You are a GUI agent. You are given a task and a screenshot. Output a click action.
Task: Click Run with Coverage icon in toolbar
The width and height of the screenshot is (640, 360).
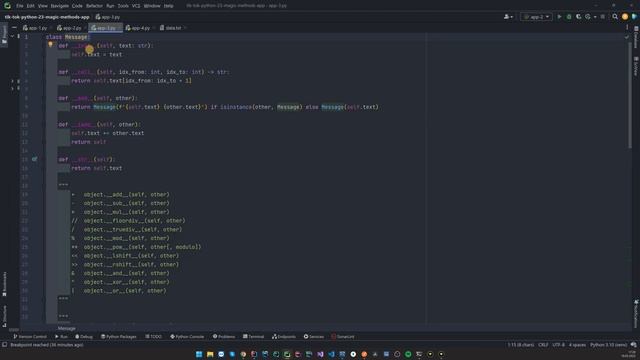point(578,17)
